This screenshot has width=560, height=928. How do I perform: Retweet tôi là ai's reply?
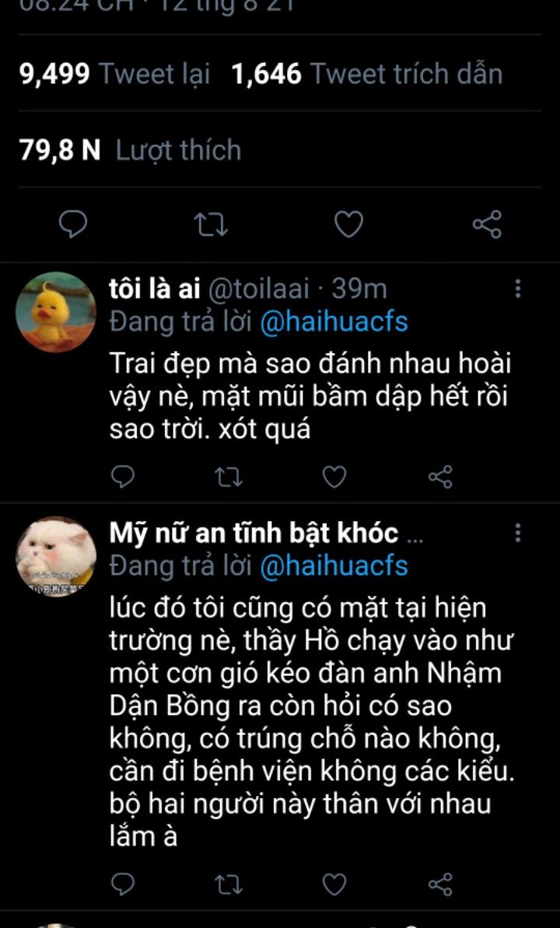point(229,476)
